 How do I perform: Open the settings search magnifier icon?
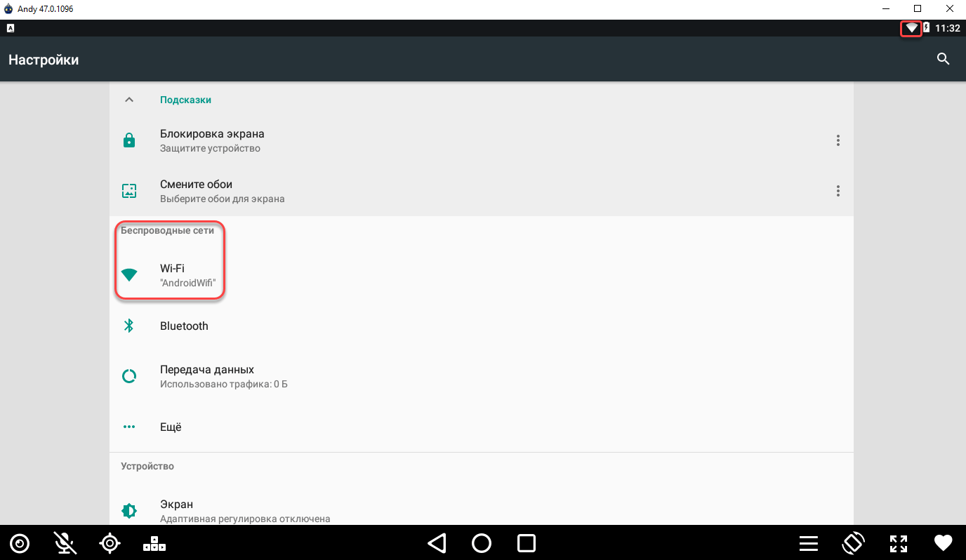(944, 59)
